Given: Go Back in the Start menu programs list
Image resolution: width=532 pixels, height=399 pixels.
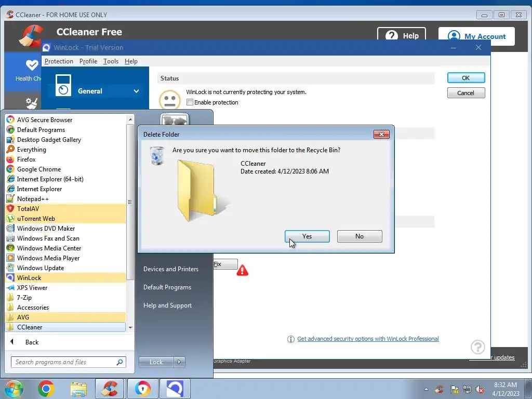Looking at the screenshot, I should click(x=32, y=342).
